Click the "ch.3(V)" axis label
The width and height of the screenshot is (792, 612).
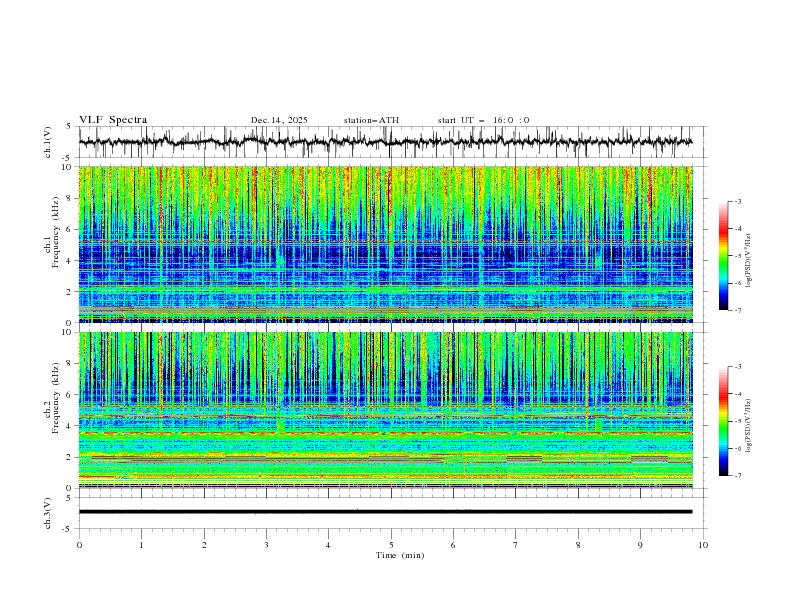(x=48, y=513)
